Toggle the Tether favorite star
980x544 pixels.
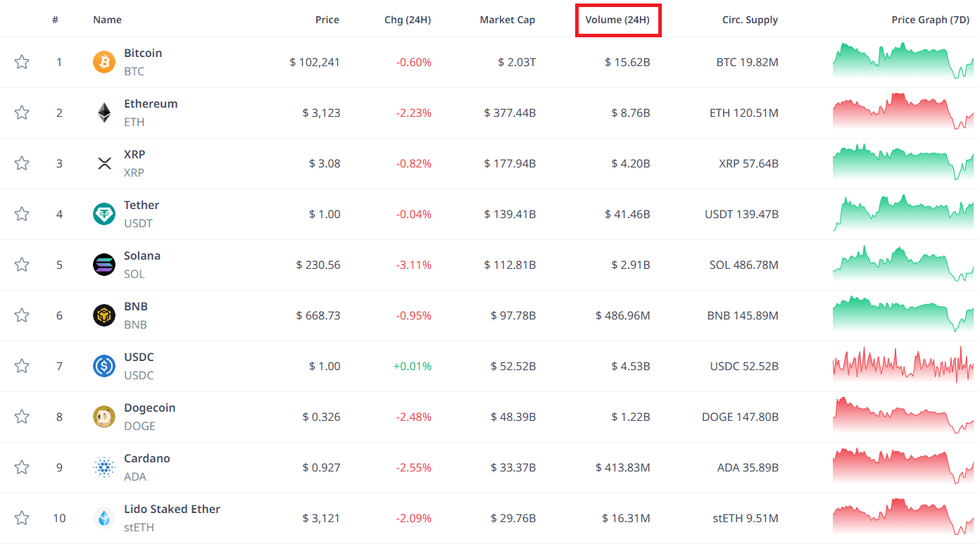point(22,214)
